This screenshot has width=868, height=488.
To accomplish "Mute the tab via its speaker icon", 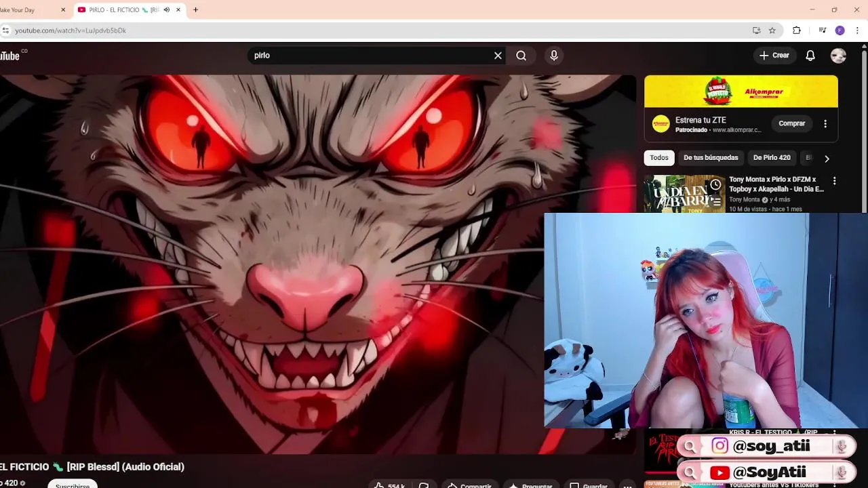I will pyautogui.click(x=167, y=9).
